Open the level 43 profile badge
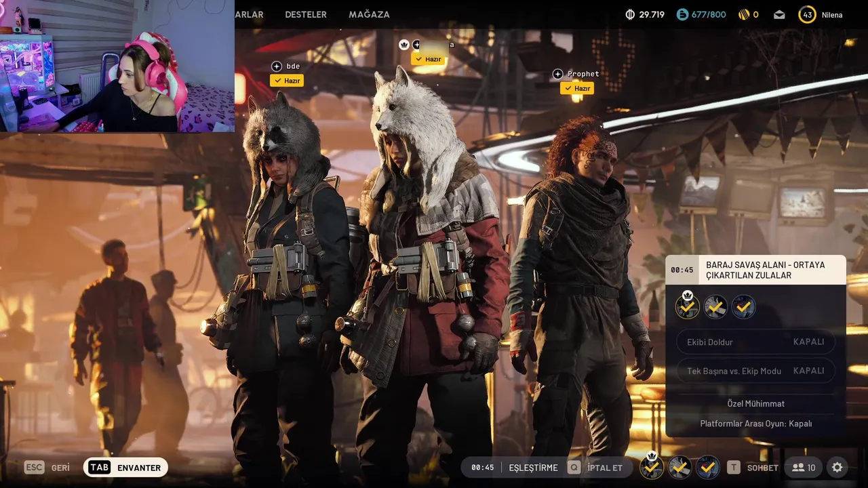Image resolution: width=868 pixels, height=488 pixels. [807, 14]
